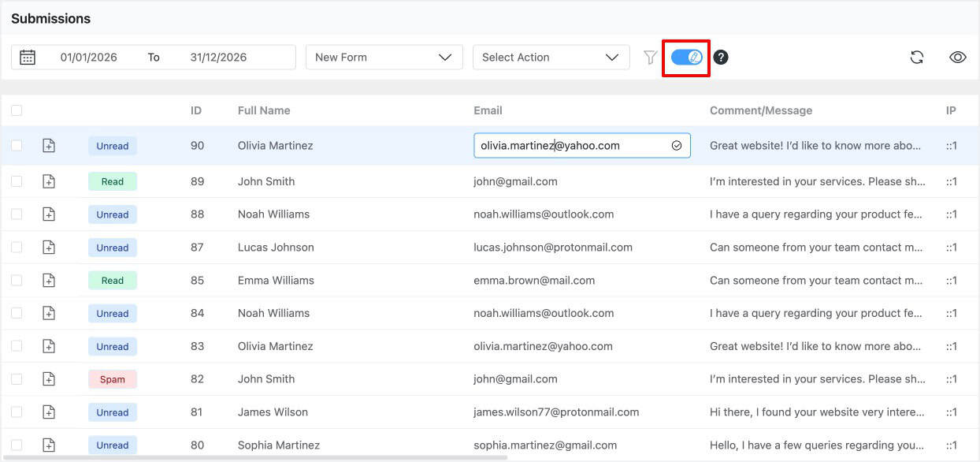Click ID 83 in Olivia Martinez row
Image resolution: width=980 pixels, height=462 pixels.
(x=197, y=346)
